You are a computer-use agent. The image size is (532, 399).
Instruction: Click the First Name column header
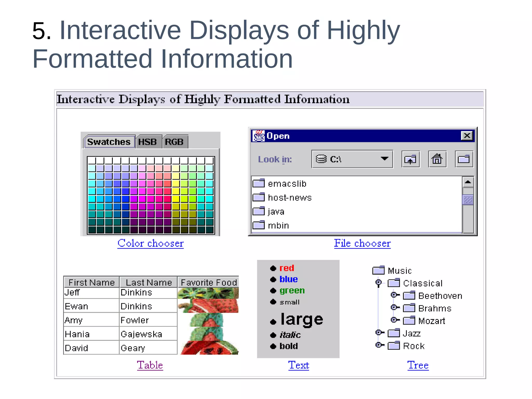point(91,282)
